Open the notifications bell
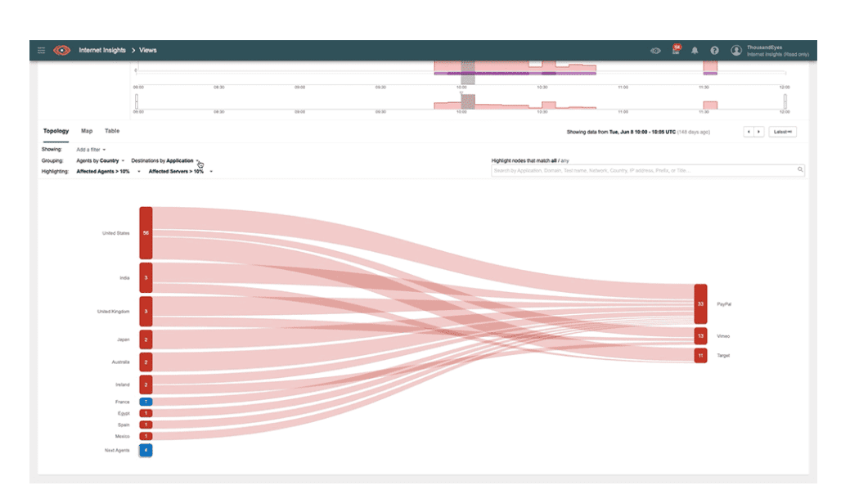868x499 pixels. (695, 51)
